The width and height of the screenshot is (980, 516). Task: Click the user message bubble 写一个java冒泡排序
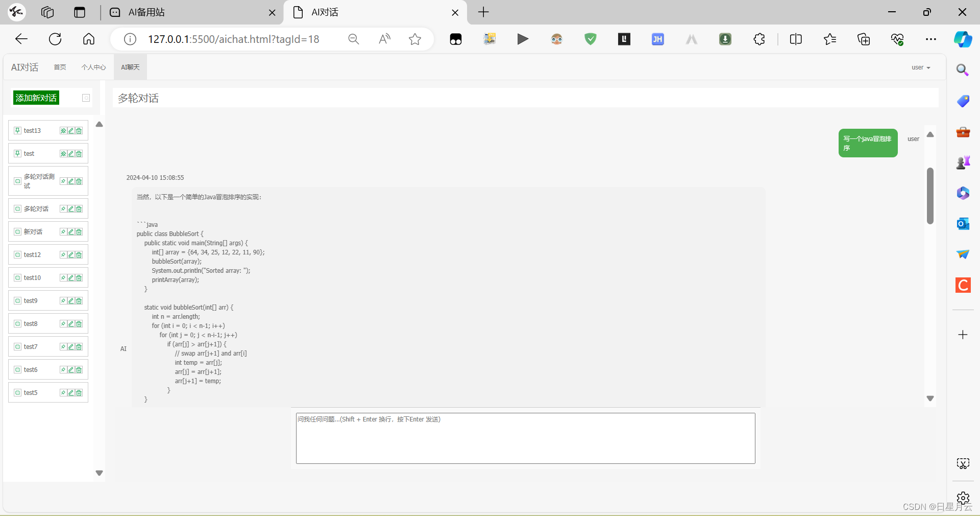pos(868,143)
